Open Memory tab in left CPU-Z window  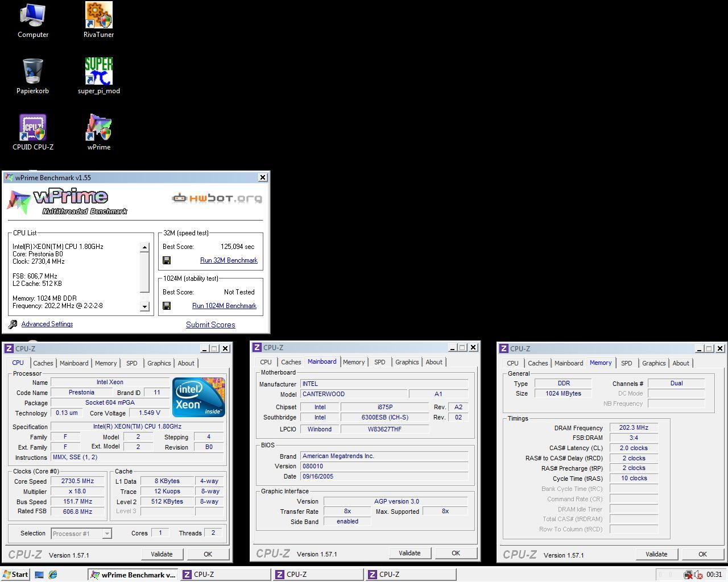106,363
